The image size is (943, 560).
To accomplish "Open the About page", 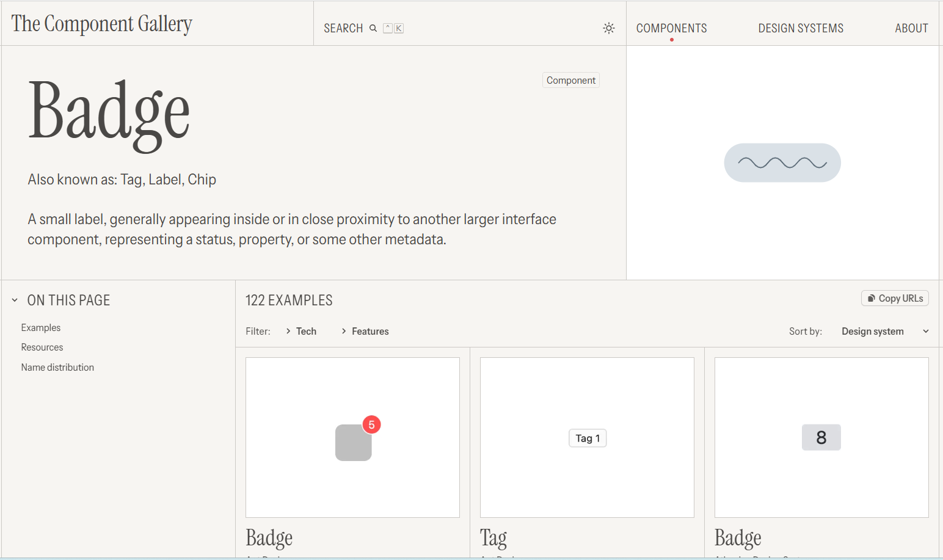I will pos(911,28).
